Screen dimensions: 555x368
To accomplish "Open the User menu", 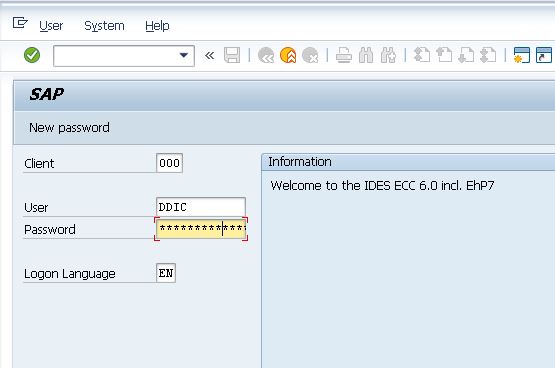I will (x=51, y=26).
